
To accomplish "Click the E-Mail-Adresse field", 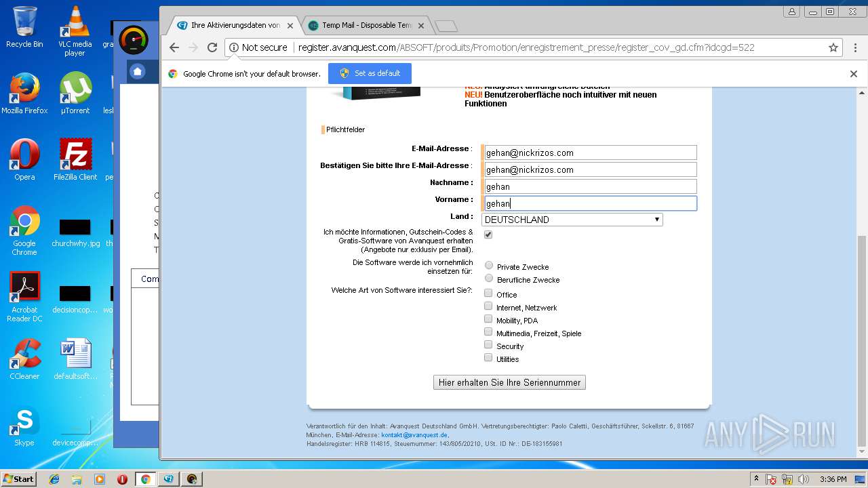I will (x=589, y=152).
